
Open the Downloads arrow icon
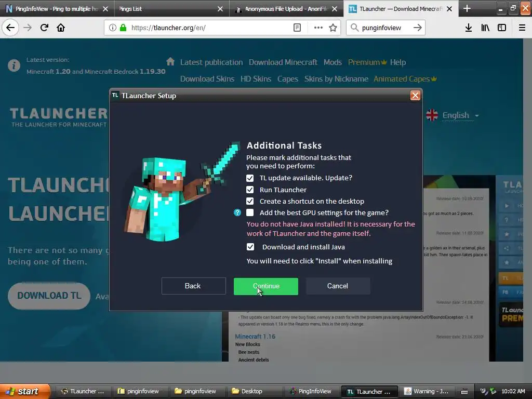point(469,28)
